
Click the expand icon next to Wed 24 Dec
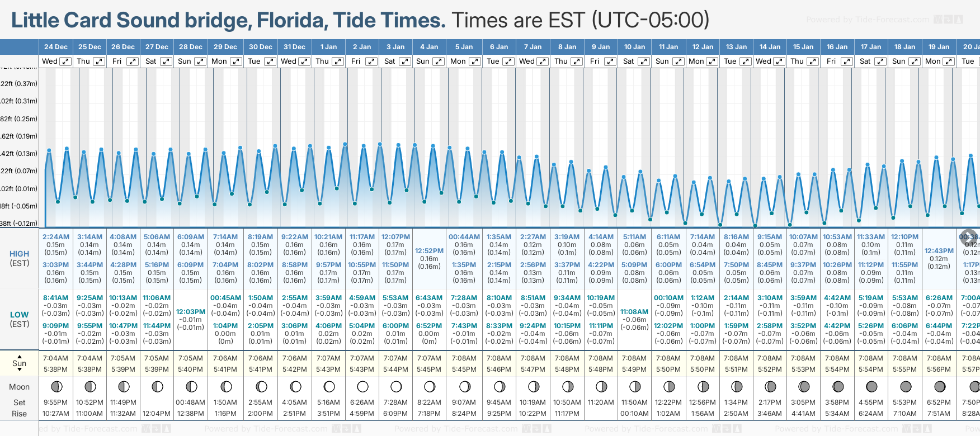65,61
